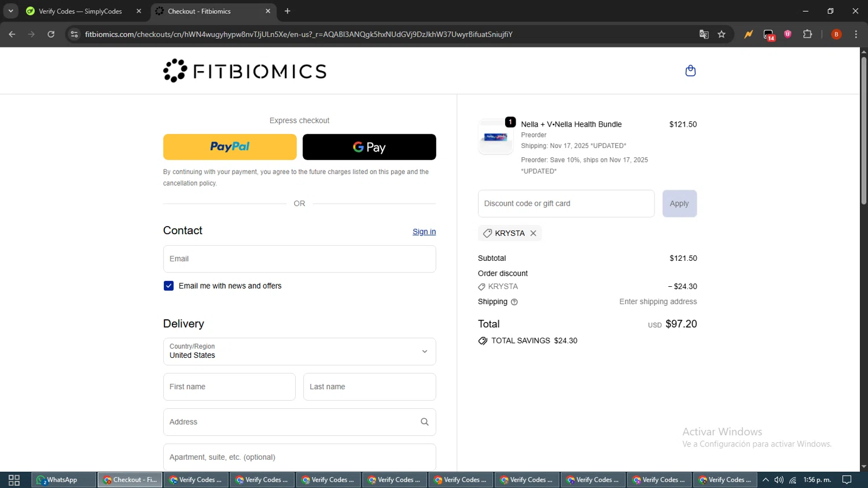868x488 pixels.
Task: Click the Fitbiomics logo
Action: (x=245, y=71)
